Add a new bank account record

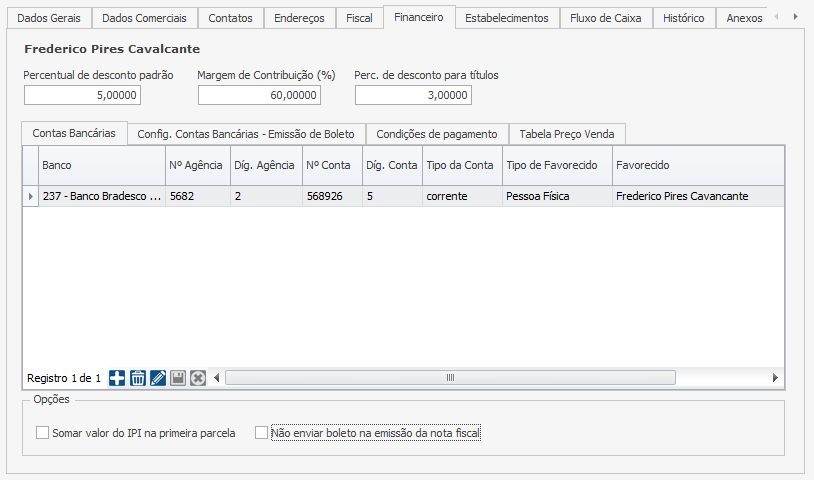point(117,378)
